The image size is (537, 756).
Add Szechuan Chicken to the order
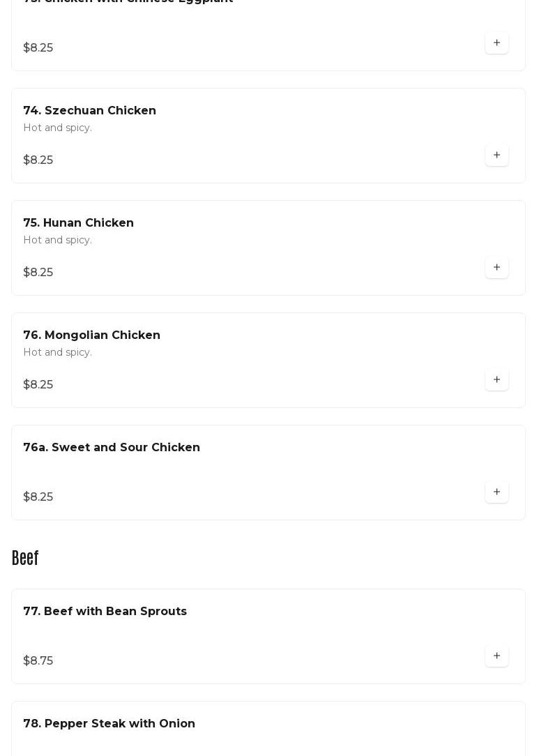click(x=497, y=155)
